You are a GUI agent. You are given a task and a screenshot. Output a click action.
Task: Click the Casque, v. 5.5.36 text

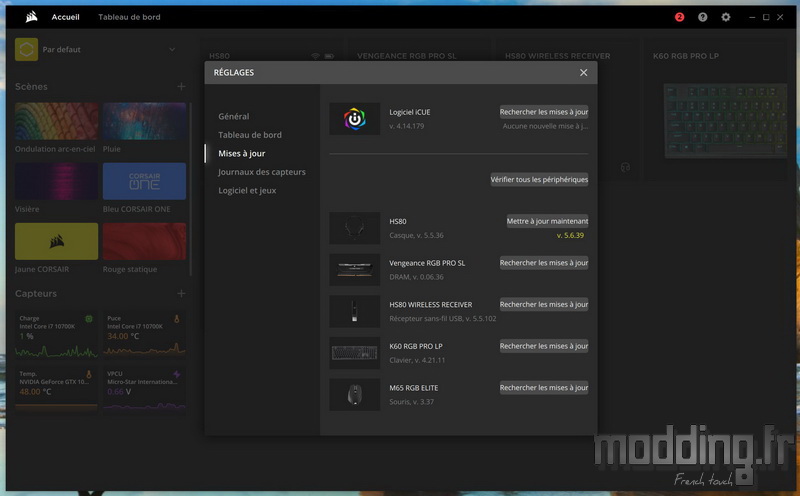(416, 235)
